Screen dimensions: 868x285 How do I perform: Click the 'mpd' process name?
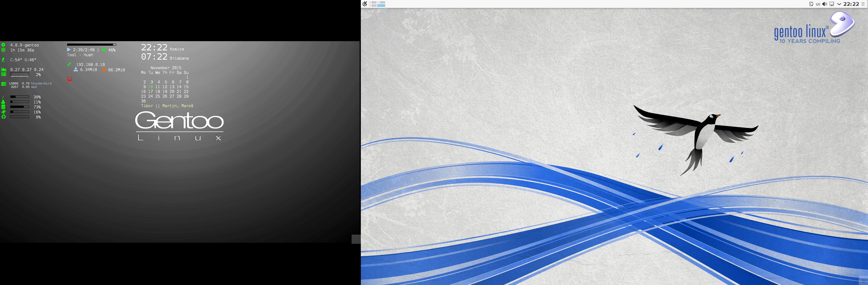pyautogui.click(x=34, y=87)
